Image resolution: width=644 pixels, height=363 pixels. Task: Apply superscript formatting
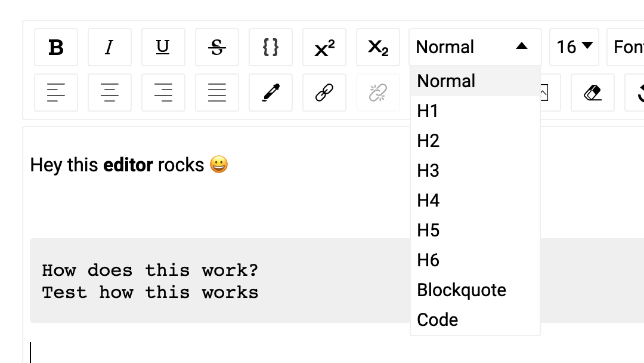(x=324, y=47)
